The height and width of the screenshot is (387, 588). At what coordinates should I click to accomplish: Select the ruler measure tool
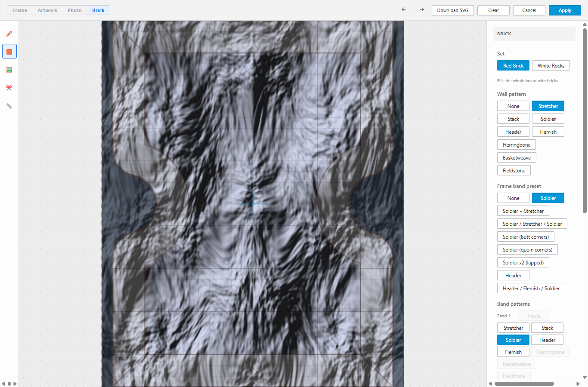click(9, 106)
